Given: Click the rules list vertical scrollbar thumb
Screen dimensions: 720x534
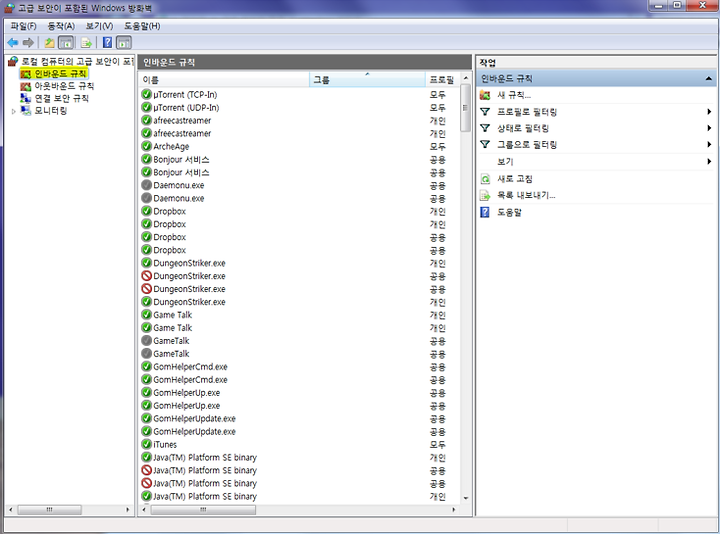Looking at the screenshot, I should point(466,108).
